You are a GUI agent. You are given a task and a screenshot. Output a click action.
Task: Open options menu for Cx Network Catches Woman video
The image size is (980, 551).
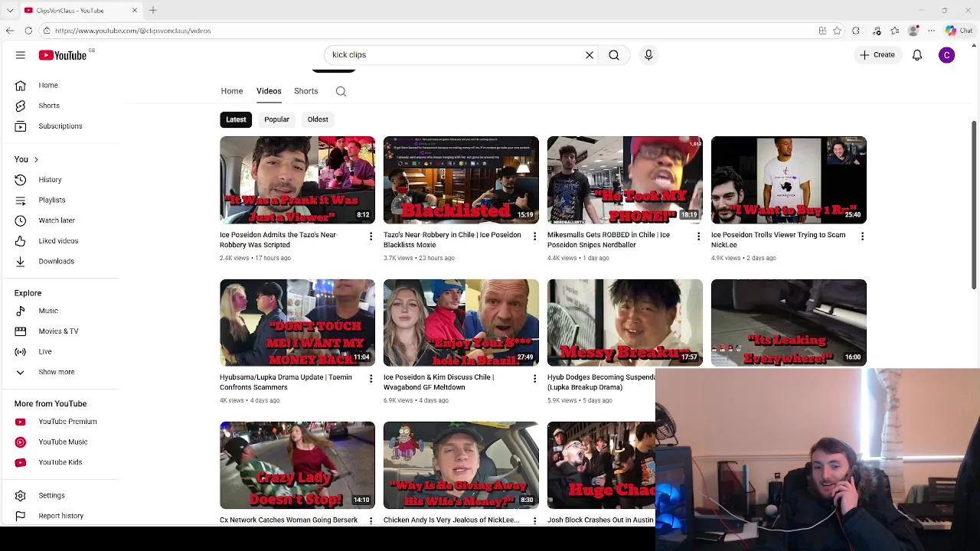point(371,520)
